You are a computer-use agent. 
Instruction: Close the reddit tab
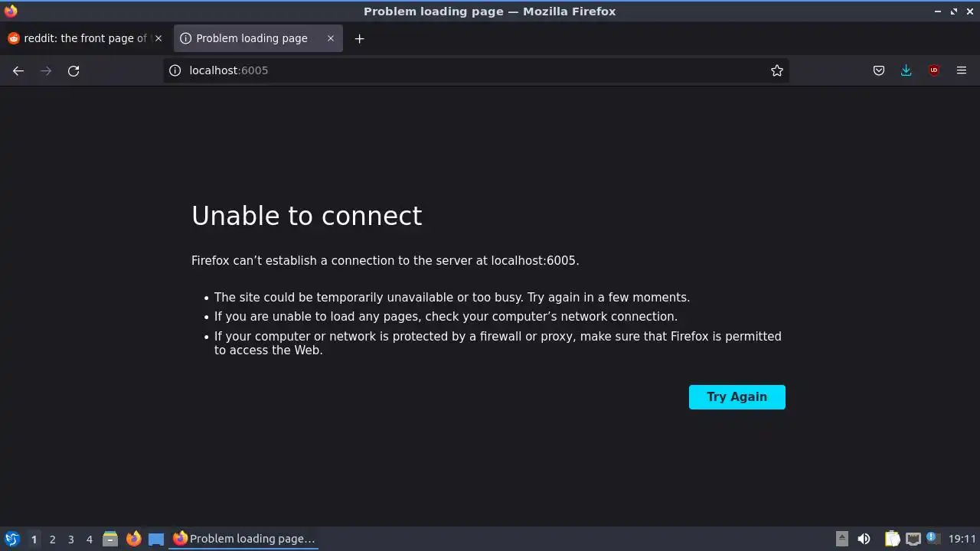(158, 38)
